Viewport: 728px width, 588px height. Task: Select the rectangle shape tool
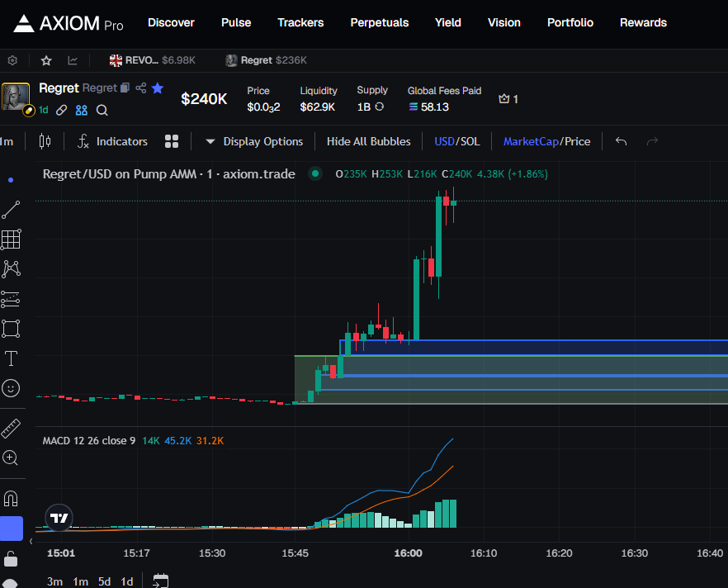pos(11,329)
